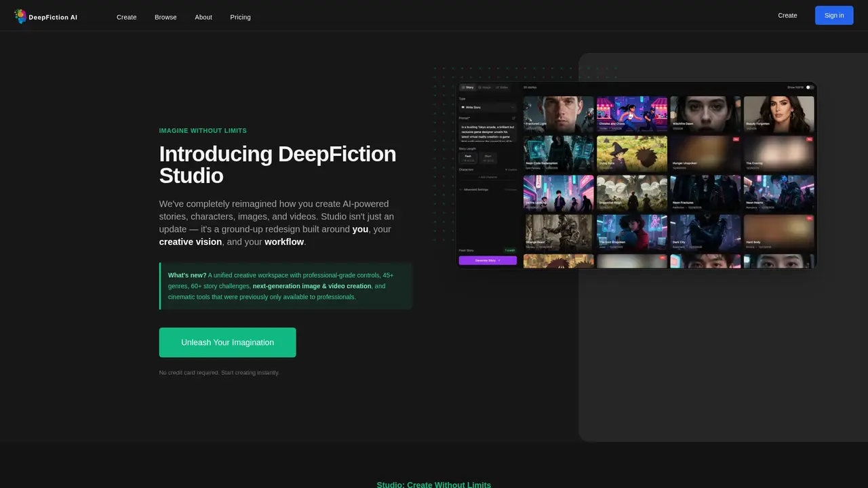Screen dimensions: 868x488
Task: Choose the Short story length option
Action: point(488,159)
